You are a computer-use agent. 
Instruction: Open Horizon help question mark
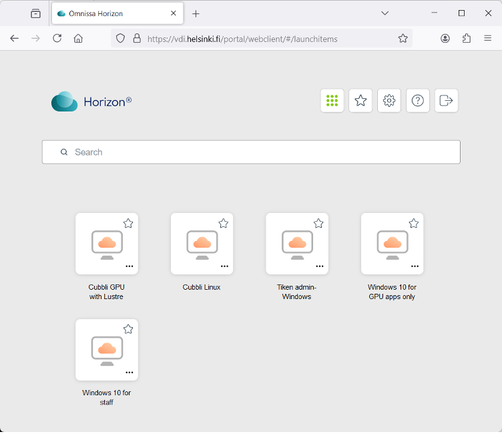pos(419,101)
